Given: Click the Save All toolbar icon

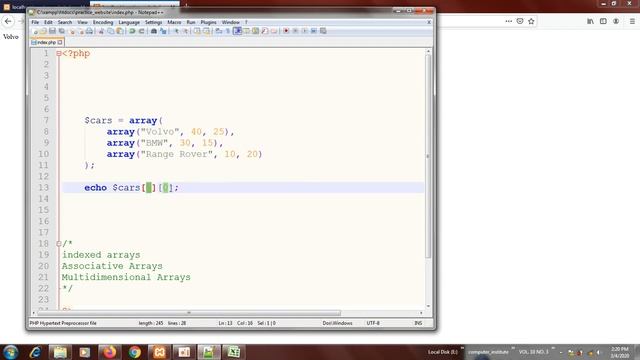Looking at the screenshot, I should [x=62, y=31].
